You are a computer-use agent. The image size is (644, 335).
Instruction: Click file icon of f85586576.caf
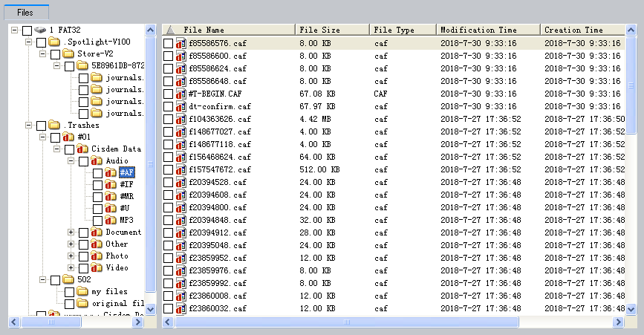(181, 43)
